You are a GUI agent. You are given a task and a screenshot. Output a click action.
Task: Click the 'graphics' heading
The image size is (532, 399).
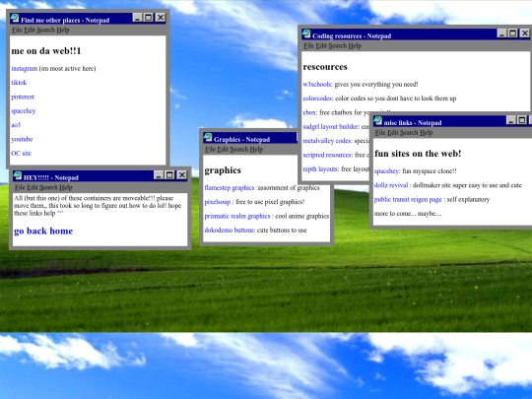[223, 170]
